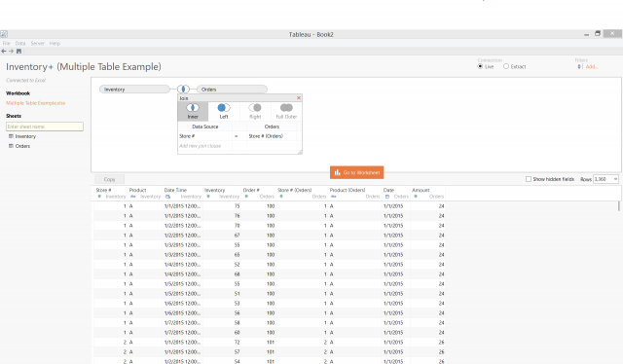Select the Left join type
623x364 pixels.
pos(224,111)
